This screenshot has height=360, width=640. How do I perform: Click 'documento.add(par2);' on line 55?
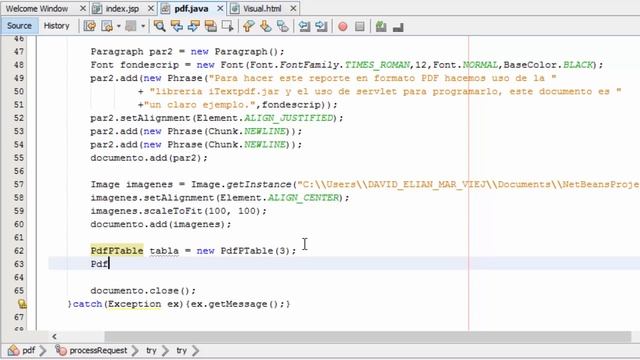149,158
